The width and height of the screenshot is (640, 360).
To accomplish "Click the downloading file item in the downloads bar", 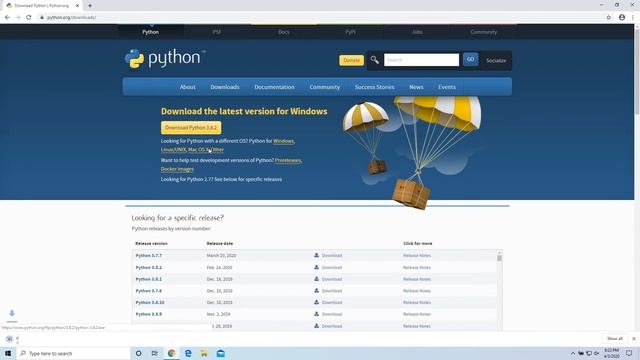I will (12, 339).
